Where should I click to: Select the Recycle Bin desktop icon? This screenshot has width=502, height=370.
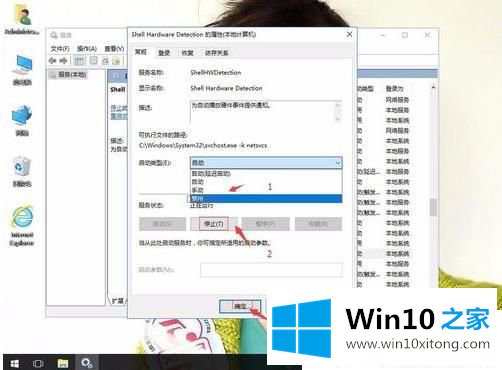coord(22,172)
